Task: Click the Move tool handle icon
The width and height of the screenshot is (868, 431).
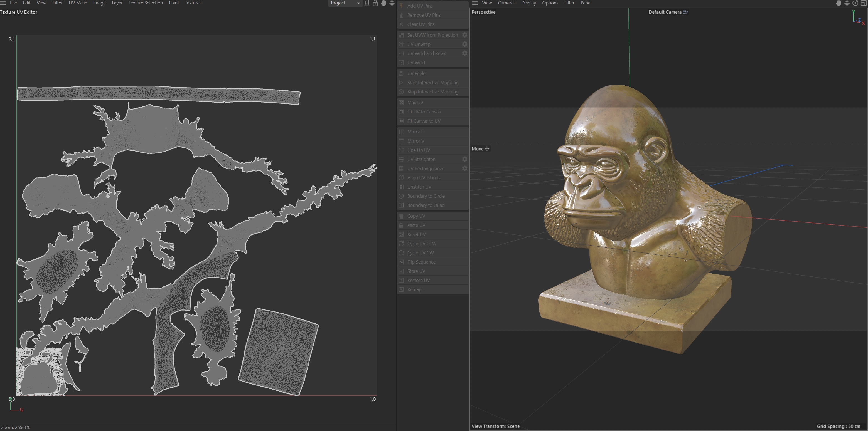Action: pyautogui.click(x=487, y=148)
